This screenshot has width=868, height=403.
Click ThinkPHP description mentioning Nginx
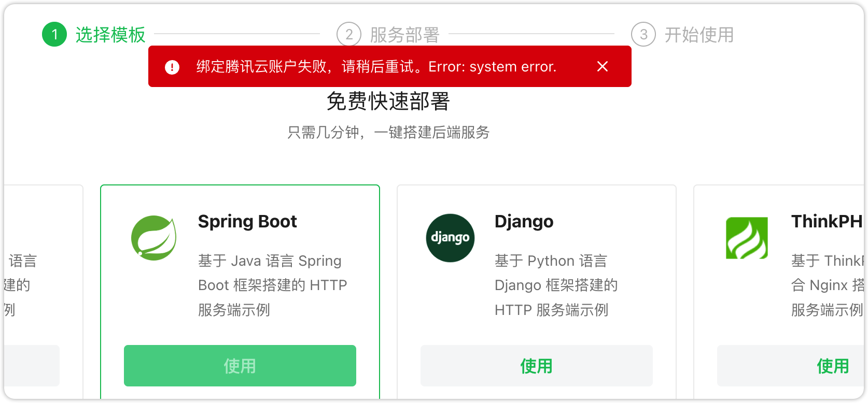tap(828, 285)
